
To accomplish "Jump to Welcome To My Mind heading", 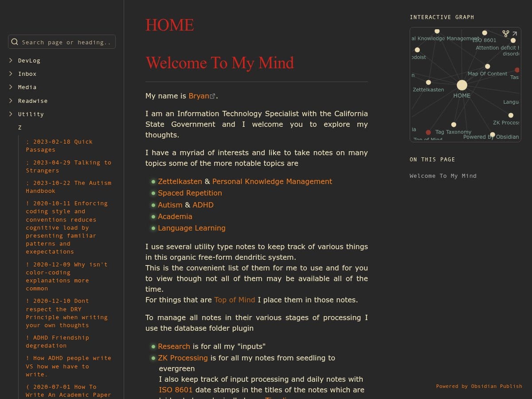I will (x=442, y=176).
